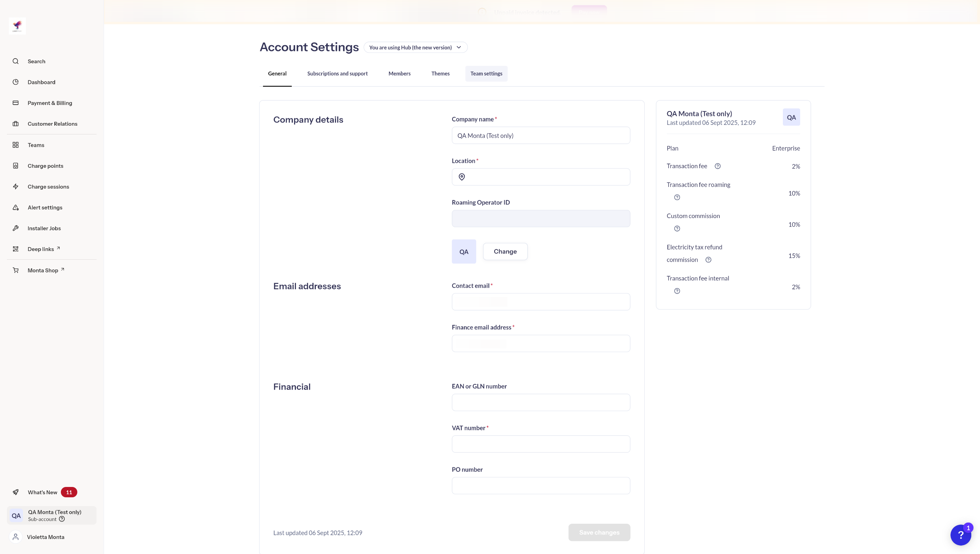Expand the Hub version dropdown
Image resolution: width=980 pixels, height=554 pixels.
[415, 48]
